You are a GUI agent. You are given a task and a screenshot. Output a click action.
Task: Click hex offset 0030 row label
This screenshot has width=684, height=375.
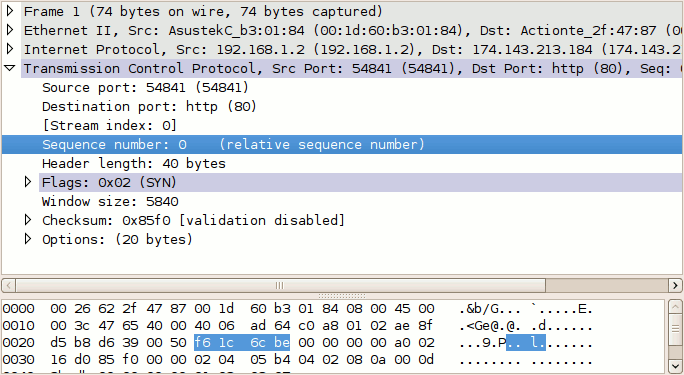[18, 360]
